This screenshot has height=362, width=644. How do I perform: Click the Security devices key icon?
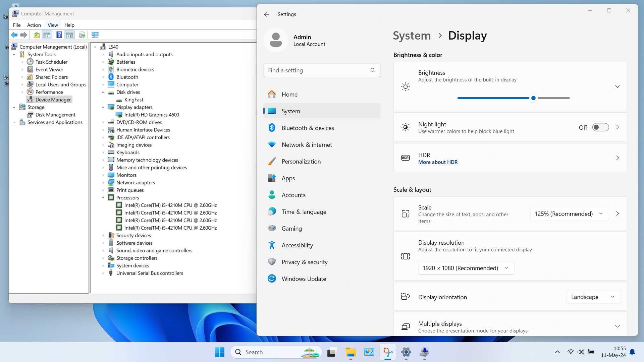111,235
